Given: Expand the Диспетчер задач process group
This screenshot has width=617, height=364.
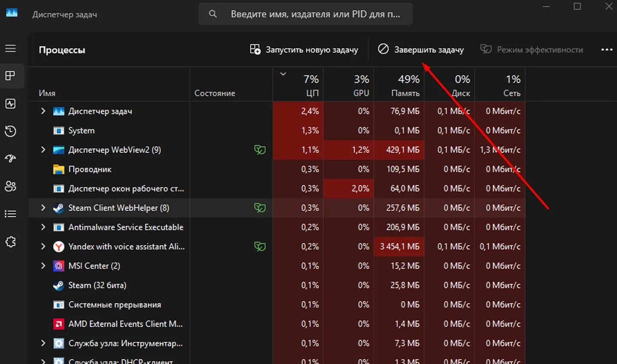Looking at the screenshot, I should [43, 111].
